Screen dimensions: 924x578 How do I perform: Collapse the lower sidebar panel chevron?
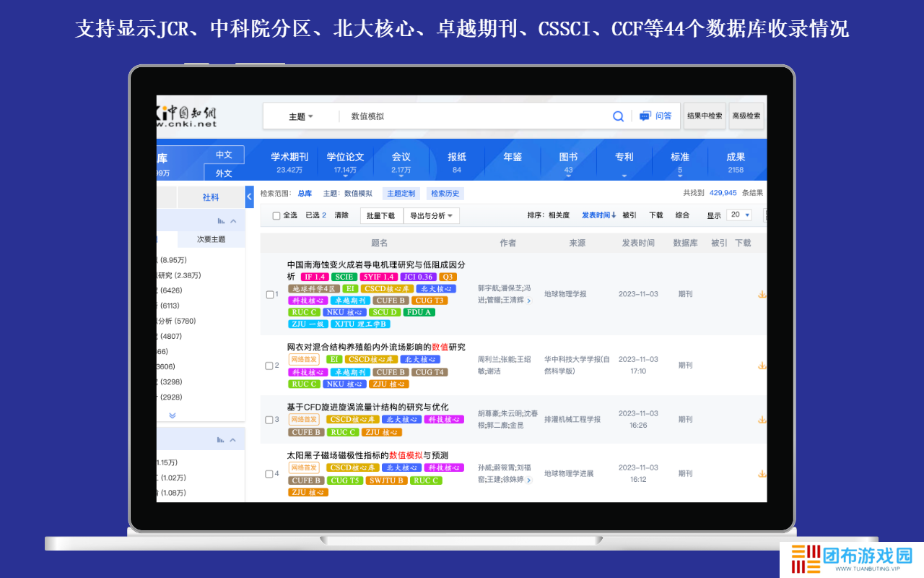point(233,439)
